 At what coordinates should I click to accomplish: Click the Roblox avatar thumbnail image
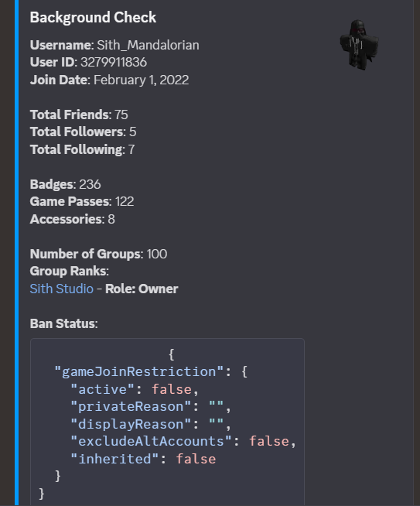(x=359, y=45)
